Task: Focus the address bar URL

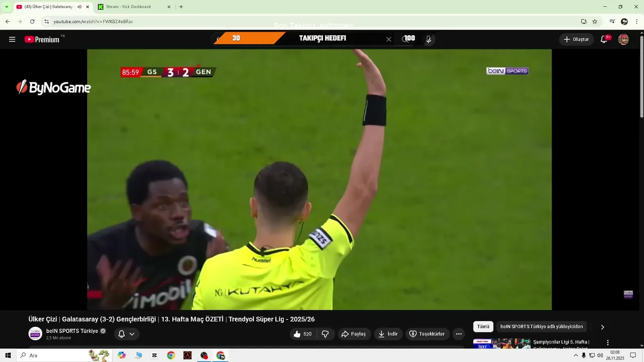Action: click(x=93, y=22)
